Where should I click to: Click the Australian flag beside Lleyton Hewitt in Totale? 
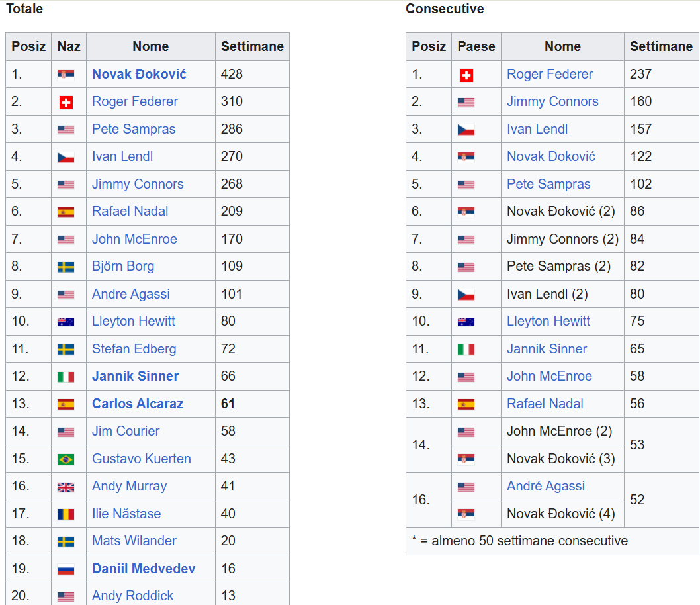66,322
